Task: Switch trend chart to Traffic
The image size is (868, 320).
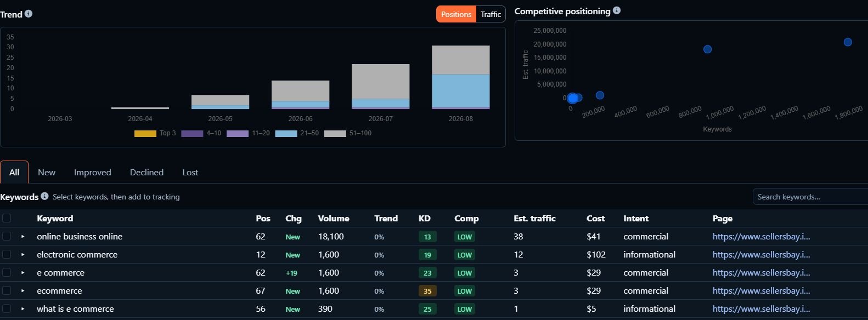Action: pos(491,14)
